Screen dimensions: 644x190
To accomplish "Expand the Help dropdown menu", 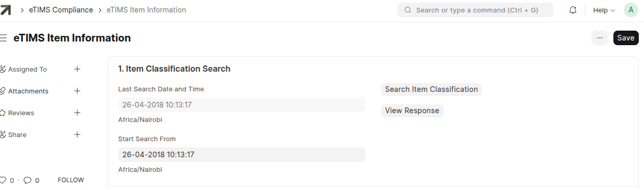I will (x=604, y=10).
